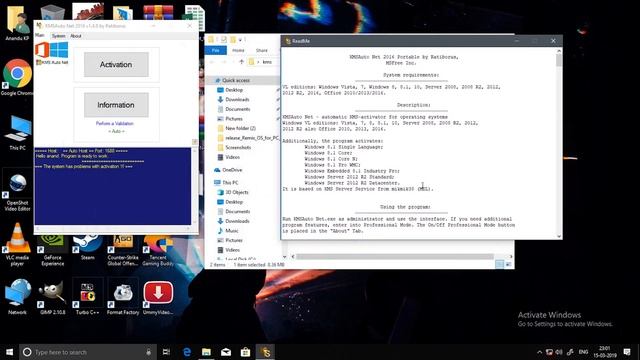Open volume control in tray
The image size is (640, 360).
click(x=559, y=352)
